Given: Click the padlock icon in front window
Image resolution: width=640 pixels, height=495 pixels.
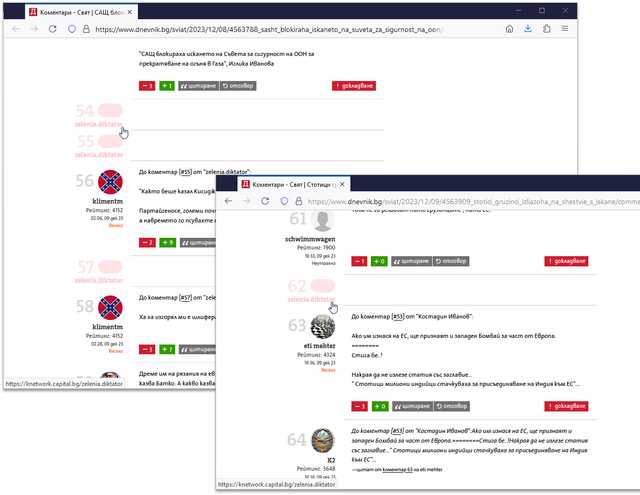Looking at the screenshot, I should click(299, 201).
